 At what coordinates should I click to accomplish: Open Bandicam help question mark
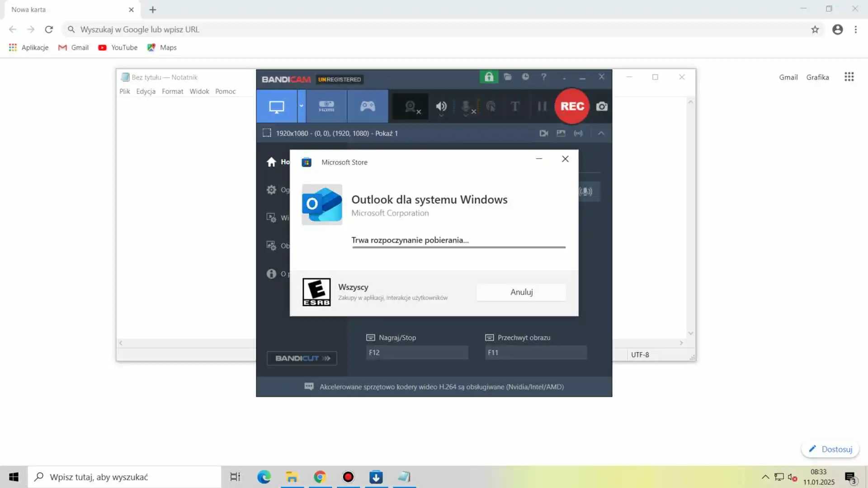pos(544,77)
